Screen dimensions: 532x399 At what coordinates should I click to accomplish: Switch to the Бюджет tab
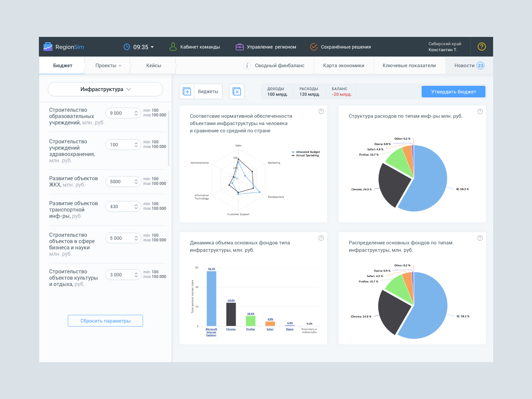click(63, 66)
